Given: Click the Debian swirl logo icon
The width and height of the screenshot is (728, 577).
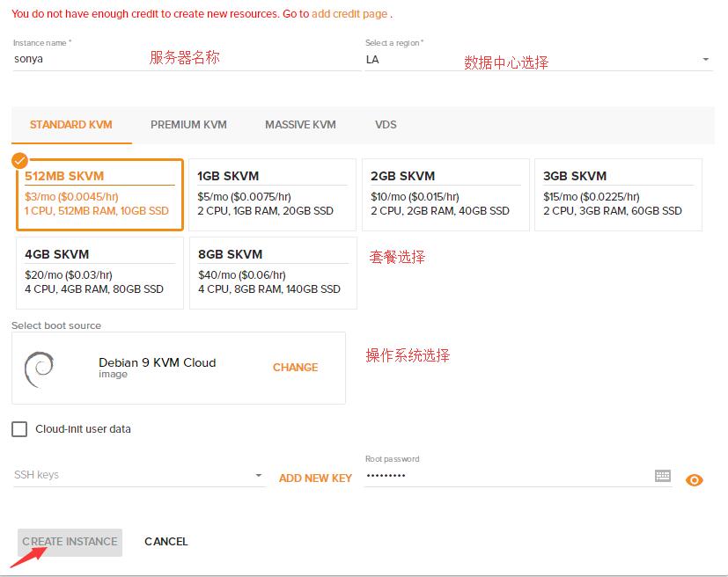Looking at the screenshot, I should 40,369.
